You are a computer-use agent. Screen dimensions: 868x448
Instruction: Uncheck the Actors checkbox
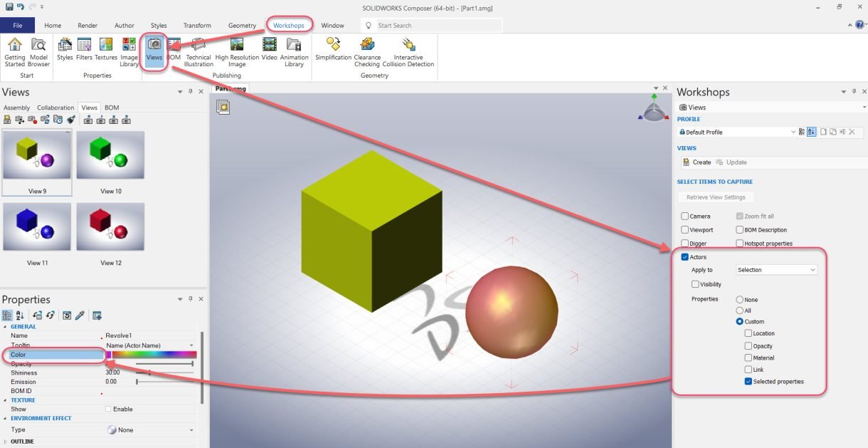coord(684,257)
